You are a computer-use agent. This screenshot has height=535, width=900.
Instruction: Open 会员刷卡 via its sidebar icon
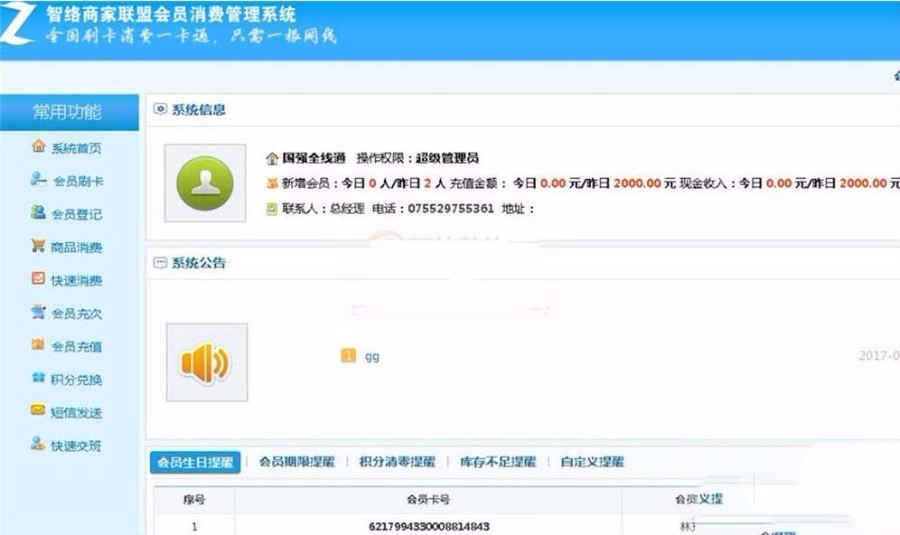39,180
